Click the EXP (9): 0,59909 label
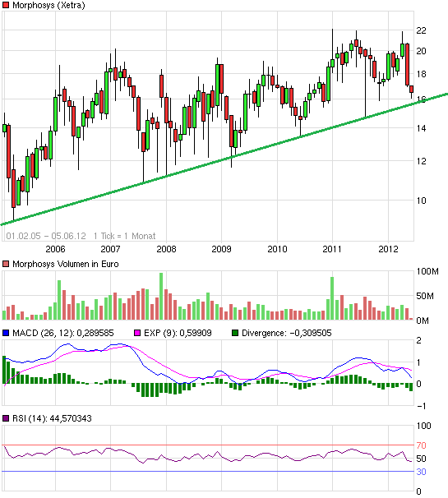The height and width of the screenshot is (498, 448). (x=178, y=333)
